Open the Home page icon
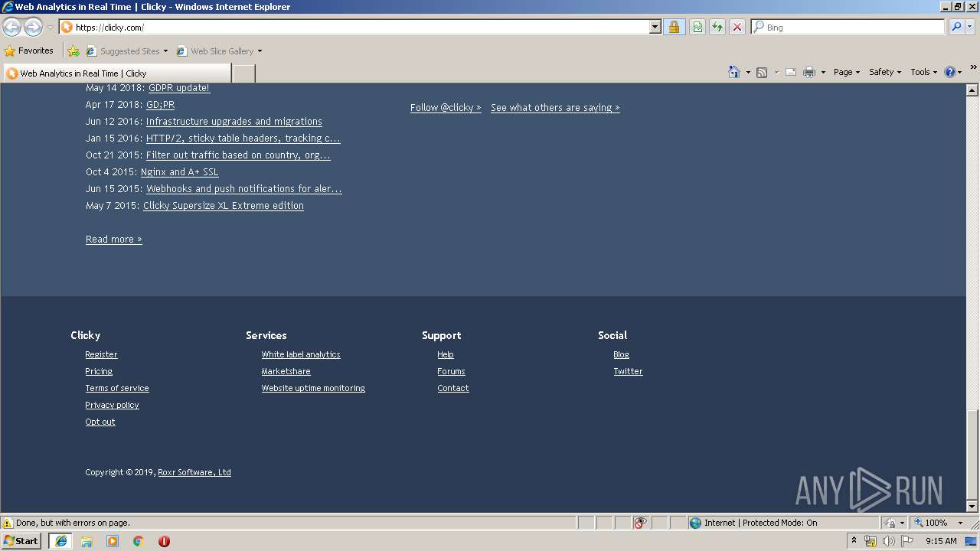 tap(734, 72)
